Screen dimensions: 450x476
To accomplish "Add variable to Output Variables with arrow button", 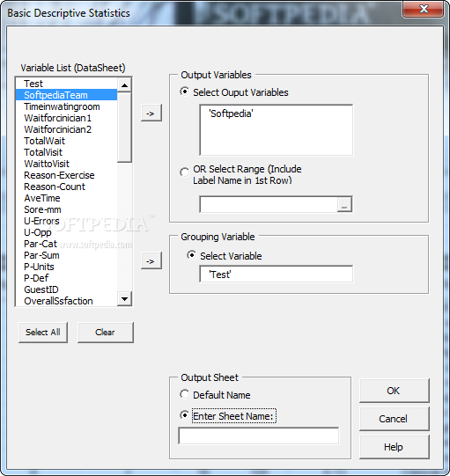I will pyautogui.click(x=151, y=113).
